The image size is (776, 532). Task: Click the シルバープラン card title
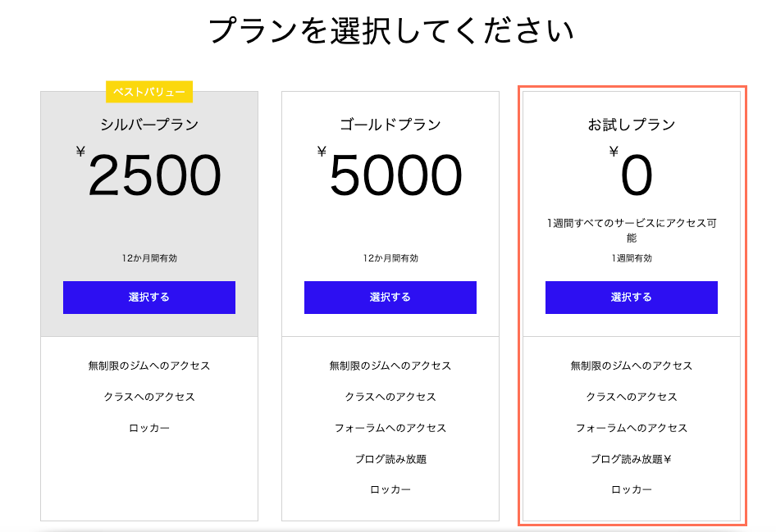tap(148, 125)
